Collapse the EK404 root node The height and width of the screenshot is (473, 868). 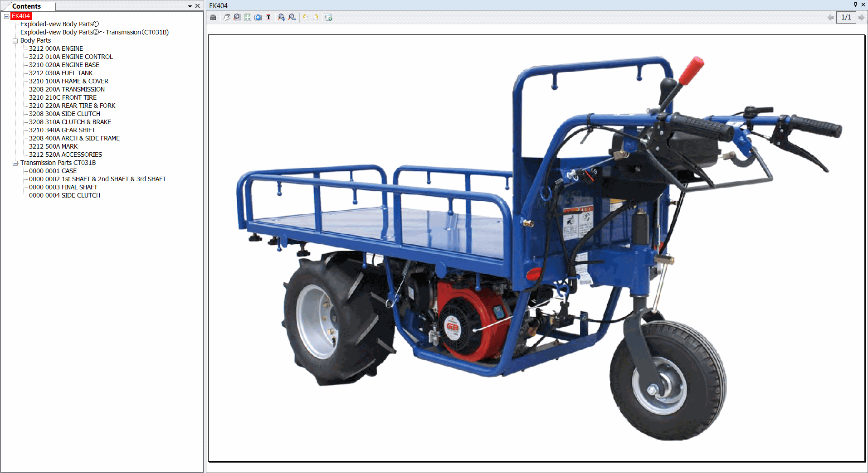point(6,16)
